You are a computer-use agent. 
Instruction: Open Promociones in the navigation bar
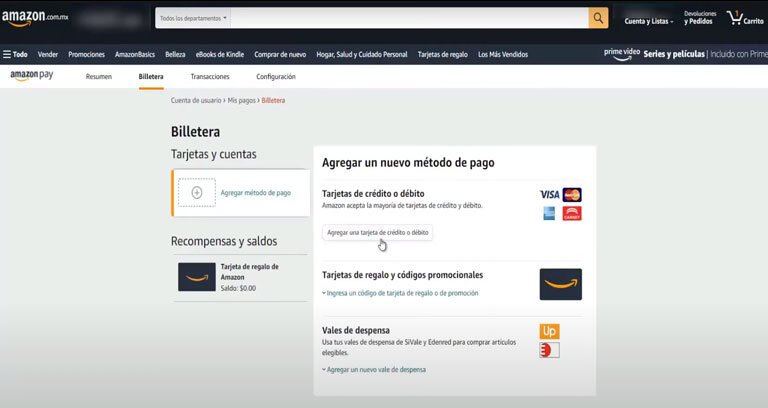point(87,54)
